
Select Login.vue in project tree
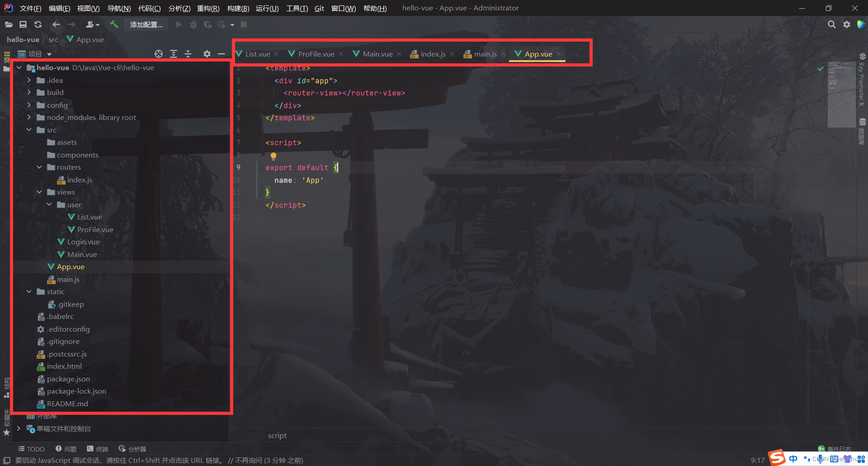pos(83,242)
